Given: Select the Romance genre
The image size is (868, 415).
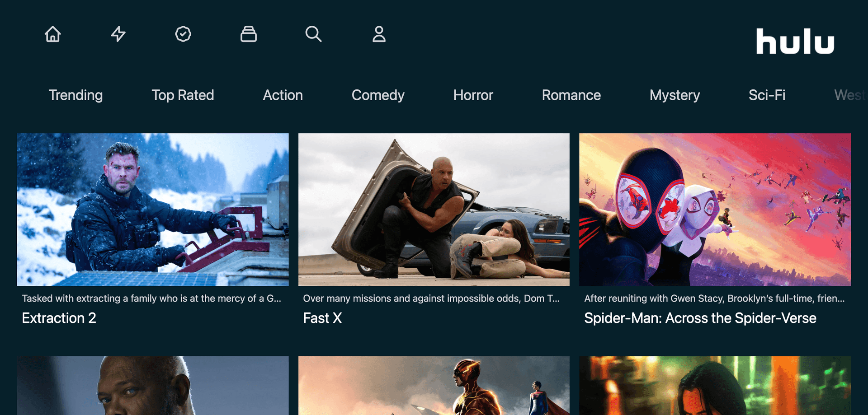Looking at the screenshot, I should [571, 95].
